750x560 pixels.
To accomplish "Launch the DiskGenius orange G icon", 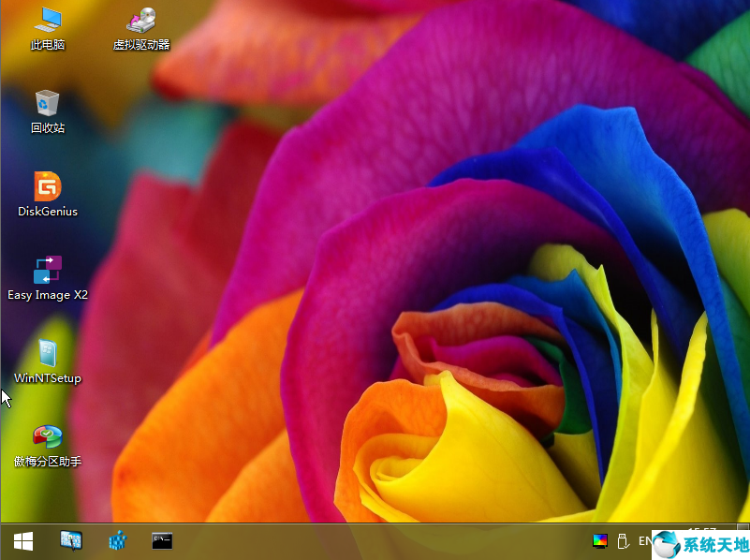I will 47,186.
